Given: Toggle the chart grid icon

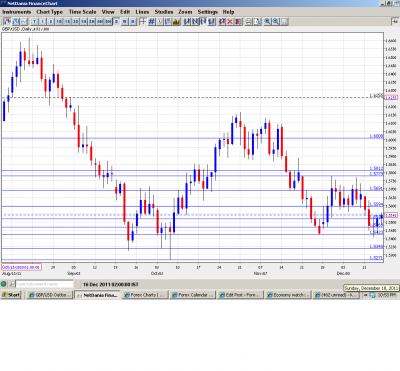Looking at the screenshot, I should click(151, 22).
